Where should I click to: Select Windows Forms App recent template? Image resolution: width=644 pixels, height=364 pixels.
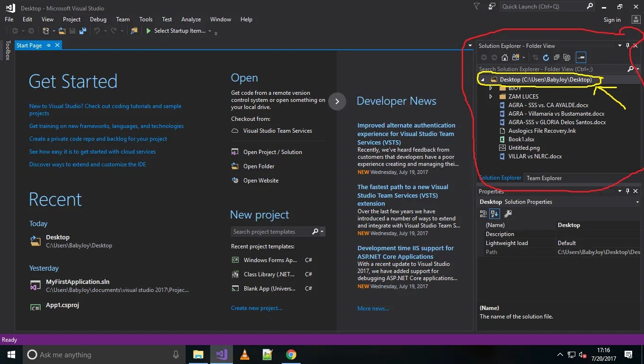point(270,260)
